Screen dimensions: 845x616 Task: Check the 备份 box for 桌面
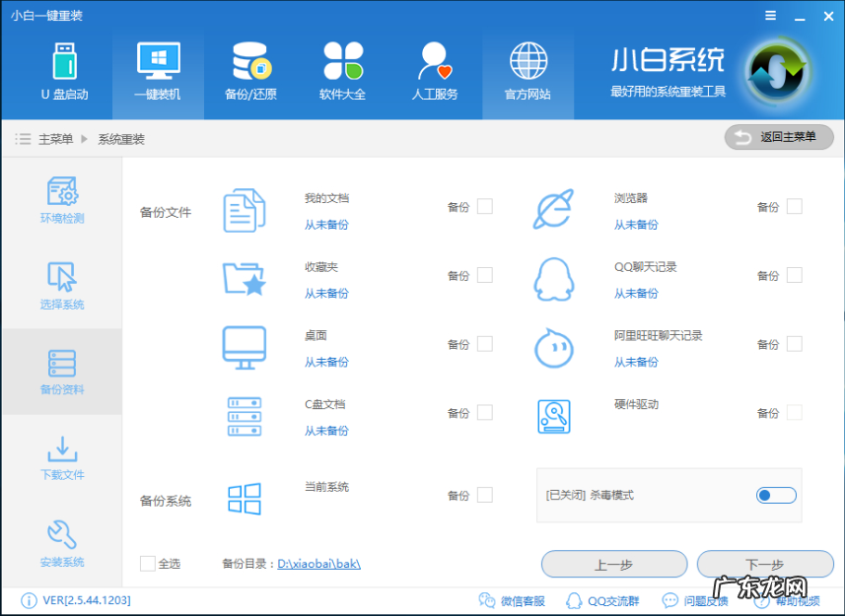point(487,344)
